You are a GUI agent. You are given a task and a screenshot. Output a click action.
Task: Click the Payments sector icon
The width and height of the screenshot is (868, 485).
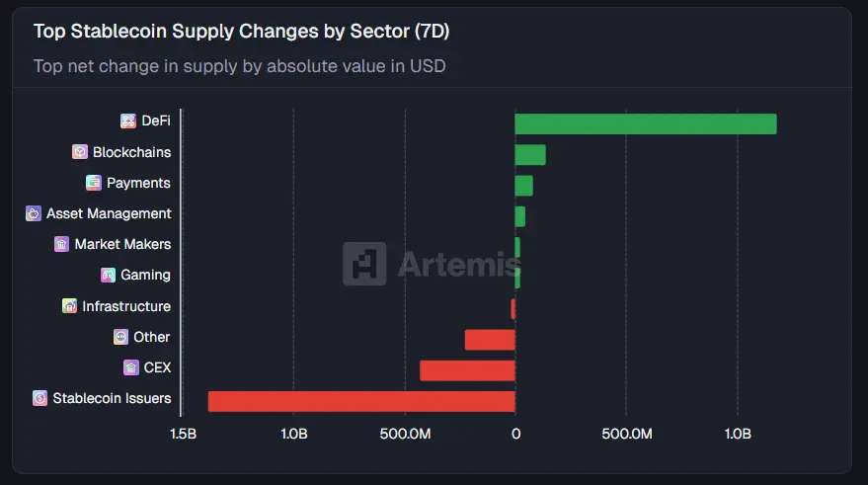tap(94, 183)
